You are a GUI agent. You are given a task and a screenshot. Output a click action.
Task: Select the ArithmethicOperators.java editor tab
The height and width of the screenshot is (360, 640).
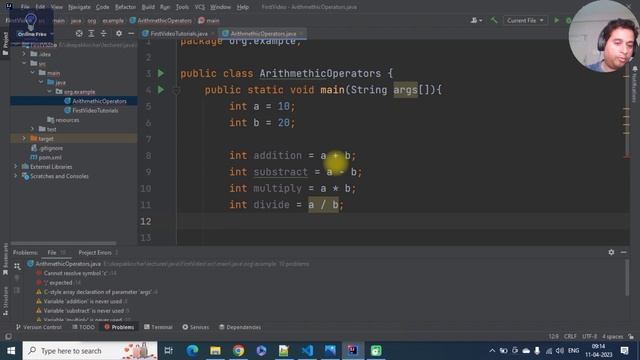(263, 33)
